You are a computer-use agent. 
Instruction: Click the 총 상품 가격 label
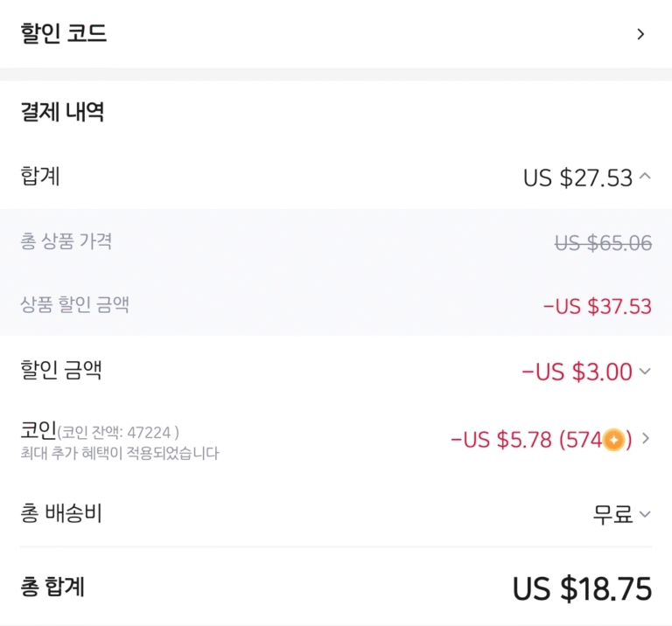tap(66, 241)
